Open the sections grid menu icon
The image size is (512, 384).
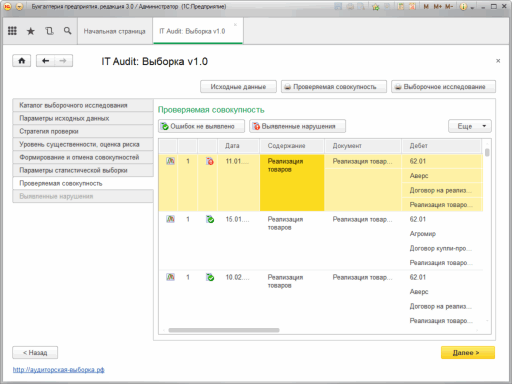(12, 31)
